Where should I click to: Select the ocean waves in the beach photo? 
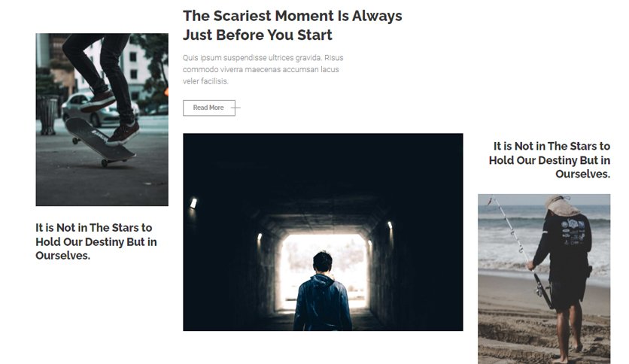(x=509, y=242)
